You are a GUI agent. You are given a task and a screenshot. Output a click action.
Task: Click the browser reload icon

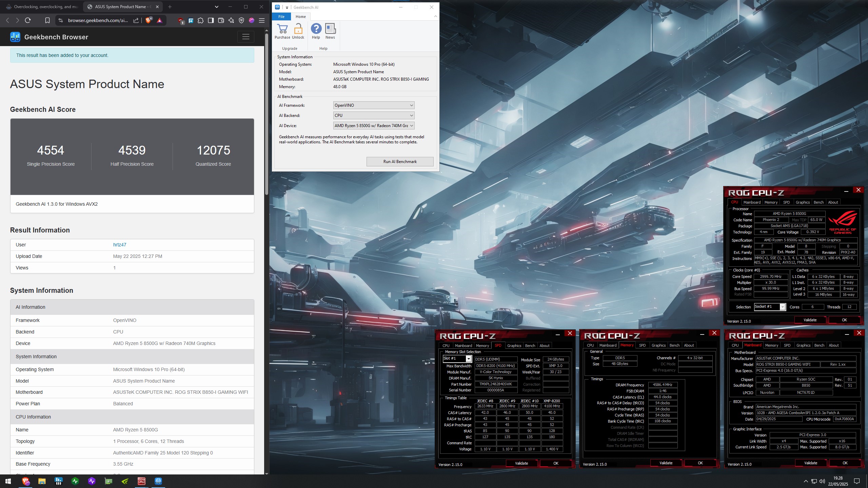click(x=28, y=20)
